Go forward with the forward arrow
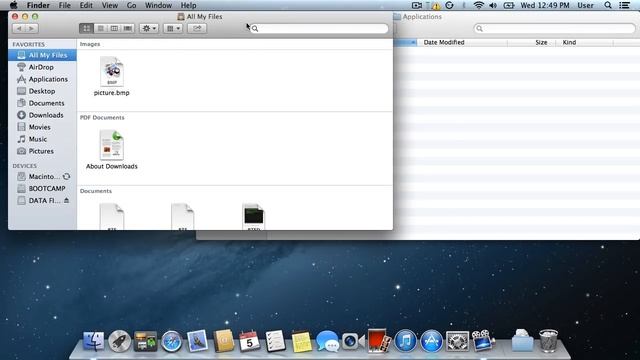The height and width of the screenshot is (360, 640). tap(32, 28)
